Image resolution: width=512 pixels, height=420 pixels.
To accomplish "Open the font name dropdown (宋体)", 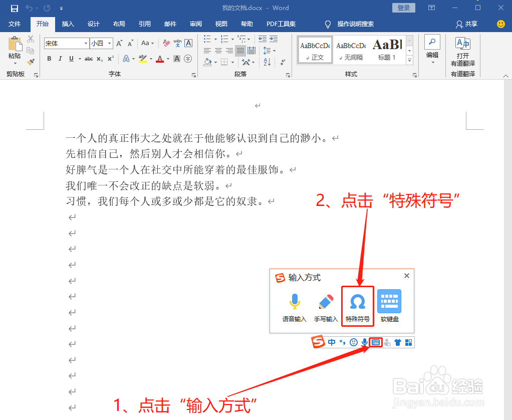I will pyautogui.click(x=86, y=43).
